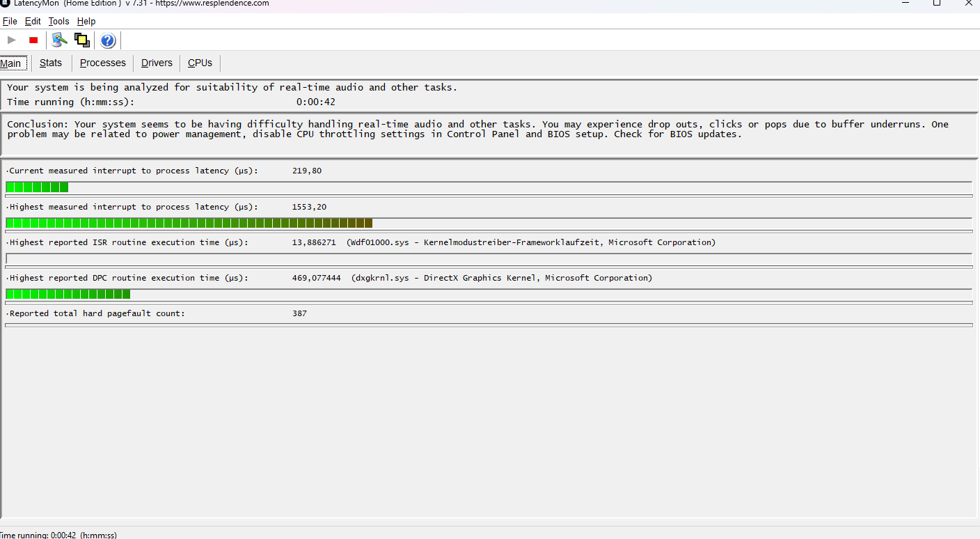Switch to the Drivers tab

coord(157,63)
